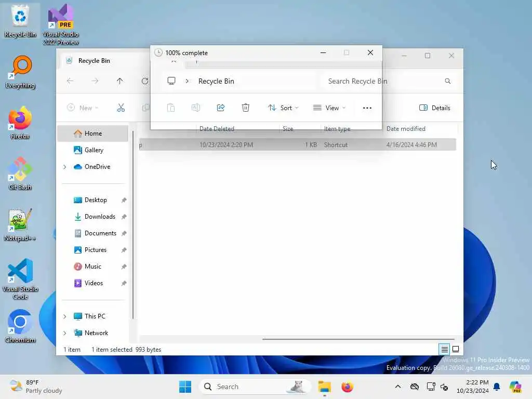
Task: Sort by the Date modified column header
Action: click(406, 129)
